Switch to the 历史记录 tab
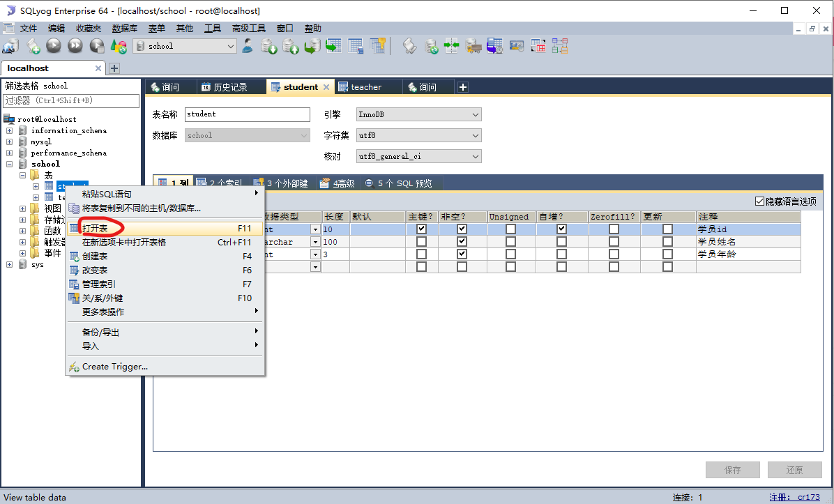The image size is (834, 504). click(230, 87)
